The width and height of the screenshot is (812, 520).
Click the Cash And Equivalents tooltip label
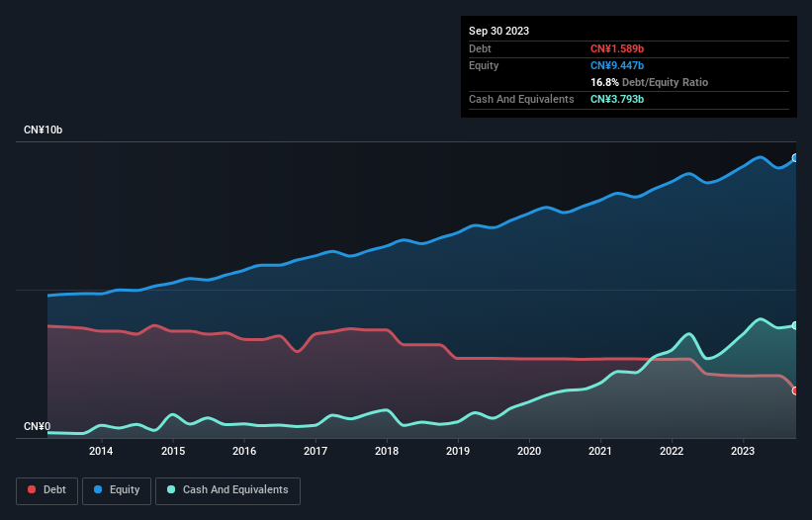click(521, 99)
